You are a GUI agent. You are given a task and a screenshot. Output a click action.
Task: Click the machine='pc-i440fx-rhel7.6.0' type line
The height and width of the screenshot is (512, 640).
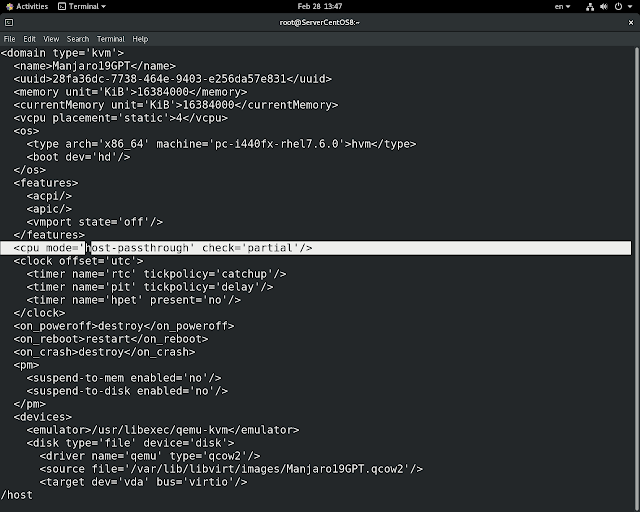221,144
